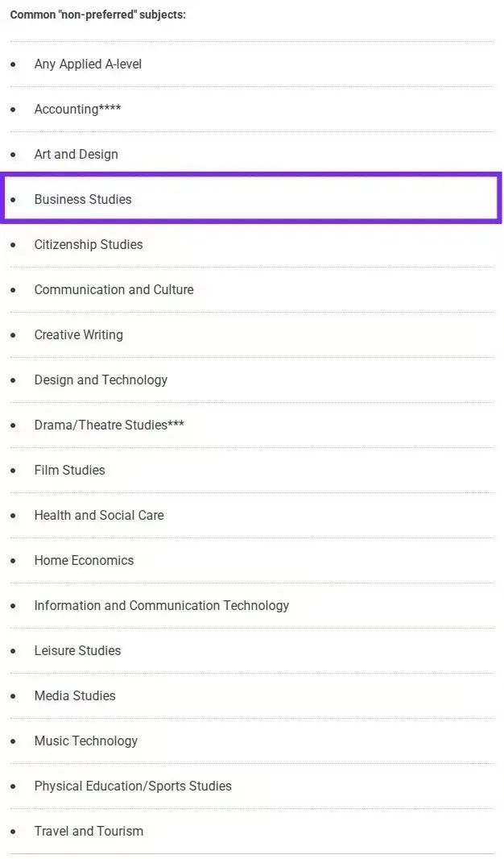Screen dimensions: 504x859
Task: Click the Any Applied A-level entry
Action: 88,64
